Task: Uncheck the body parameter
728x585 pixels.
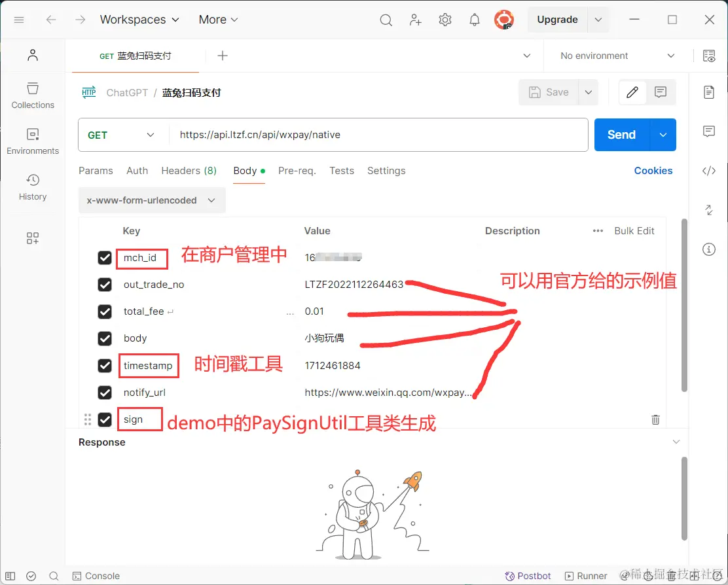Action: point(105,338)
